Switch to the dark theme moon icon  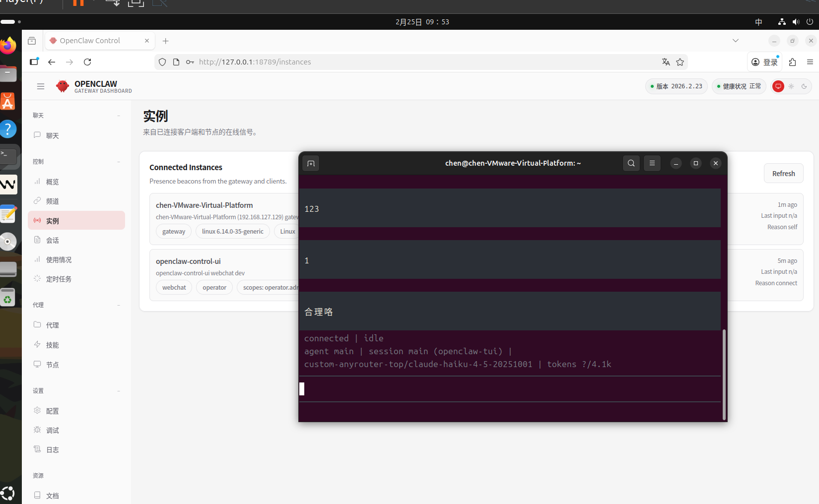[x=804, y=86]
